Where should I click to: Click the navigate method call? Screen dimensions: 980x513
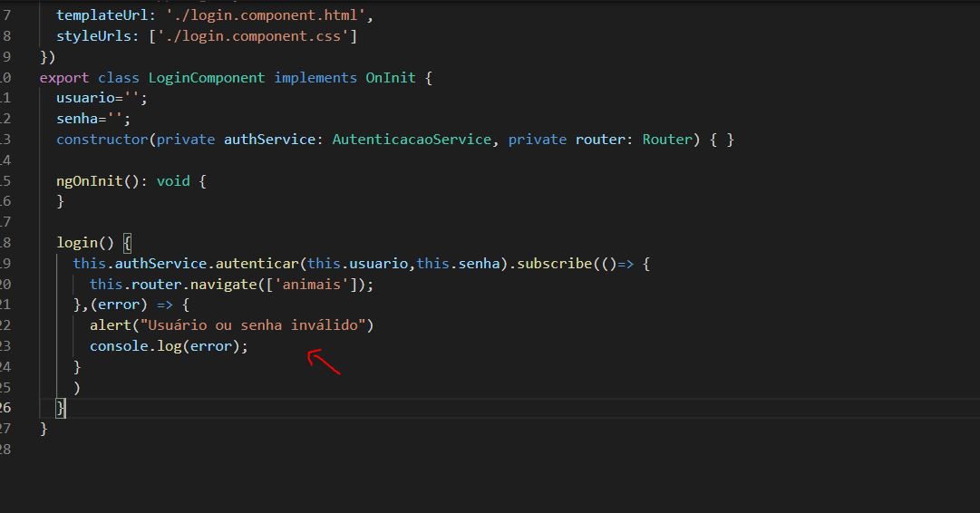coord(223,285)
